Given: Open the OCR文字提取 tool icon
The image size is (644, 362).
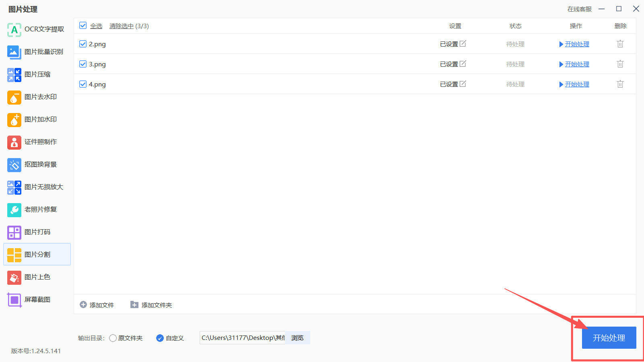Looking at the screenshot, I should click(14, 29).
